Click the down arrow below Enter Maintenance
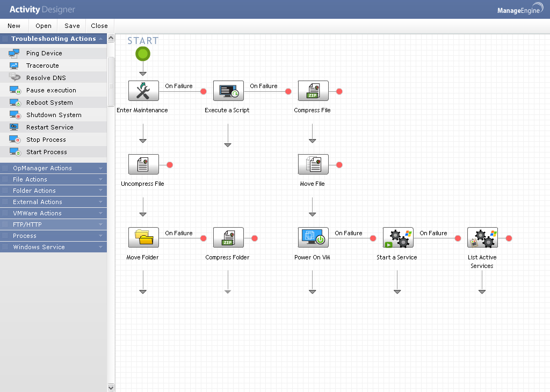The width and height of the screenshot is (550, 392). tap(143, 133)
